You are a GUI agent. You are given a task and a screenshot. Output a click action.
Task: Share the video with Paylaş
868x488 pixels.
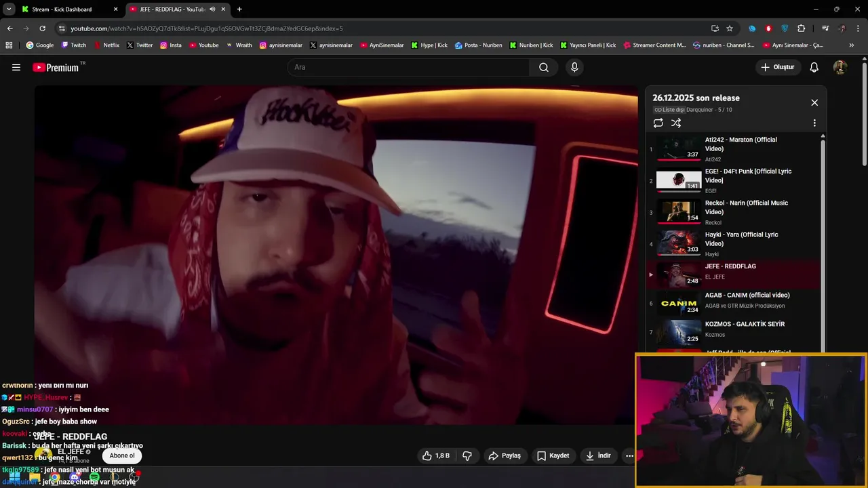tap(505, 455)
